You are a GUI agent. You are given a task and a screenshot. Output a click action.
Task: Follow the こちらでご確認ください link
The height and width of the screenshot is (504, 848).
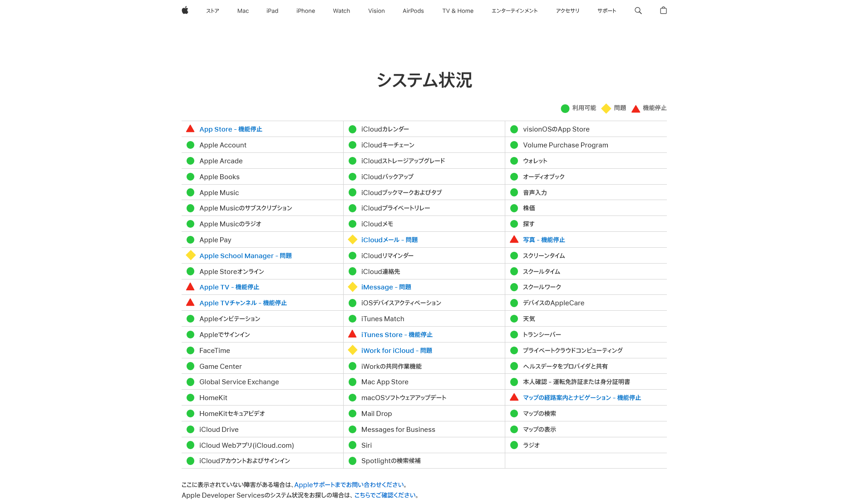click(385, 495)
